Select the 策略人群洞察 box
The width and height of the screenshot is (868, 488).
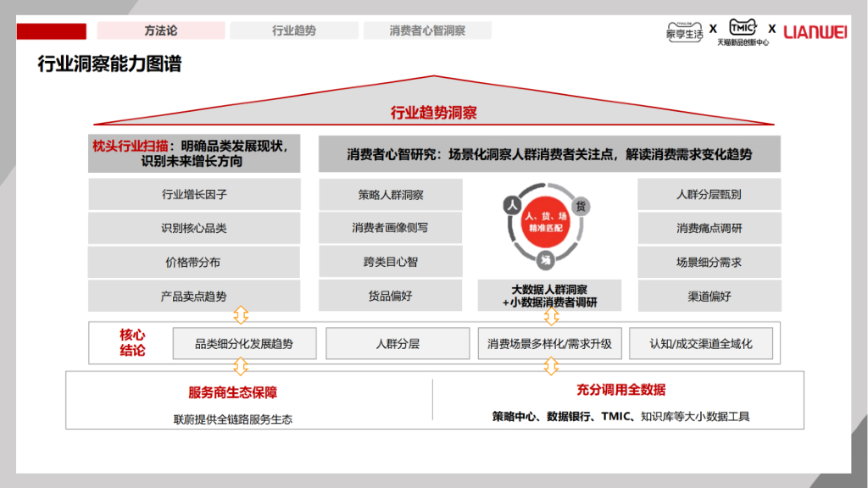click(x=391, y=195)
